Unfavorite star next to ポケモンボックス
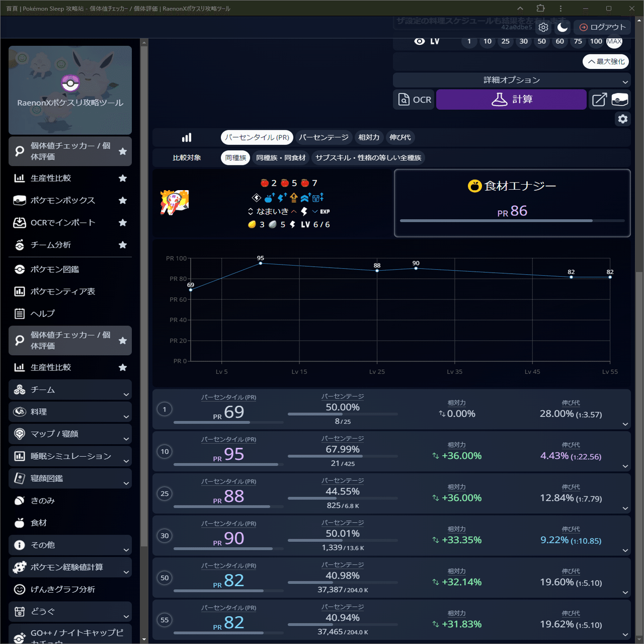This screenshot has height=644, width=644. (122, 200)
